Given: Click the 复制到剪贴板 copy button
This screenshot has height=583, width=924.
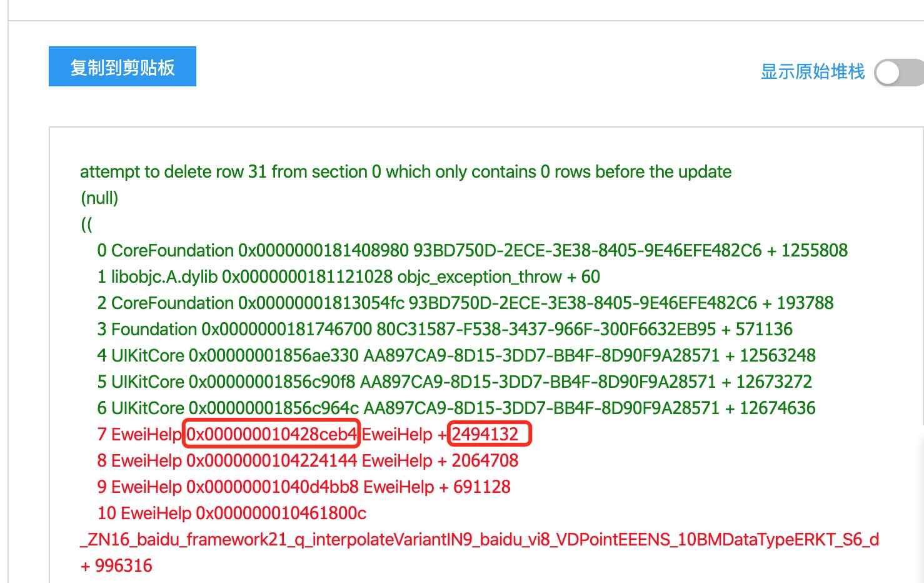Looking at the screenshot, I should (x=123, y=66).
